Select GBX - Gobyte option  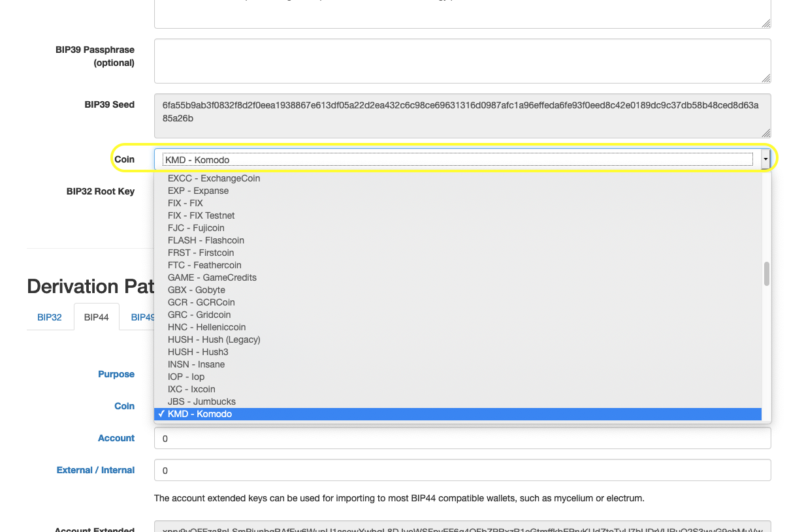[458, 290]
